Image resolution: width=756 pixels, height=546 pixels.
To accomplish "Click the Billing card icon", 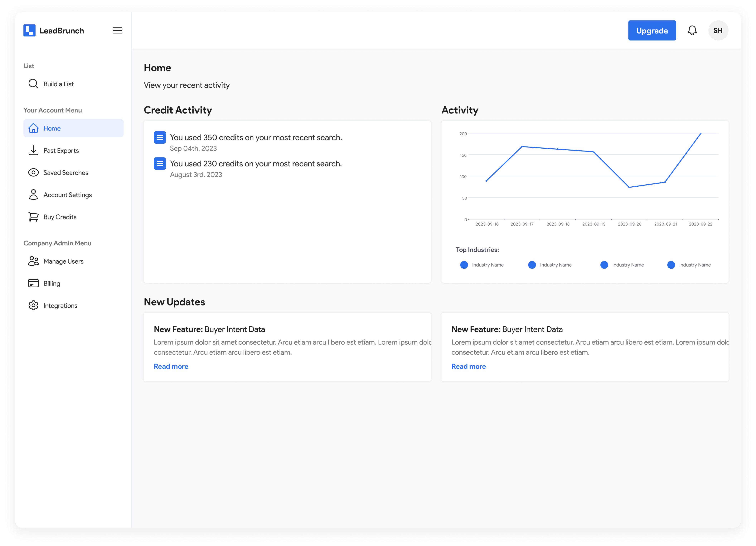I will 33,284.
